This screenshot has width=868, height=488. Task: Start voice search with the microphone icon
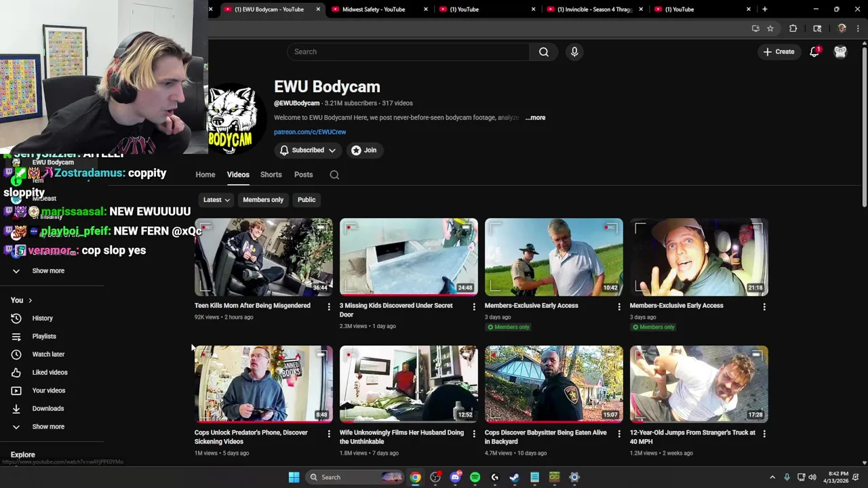tap(574, 52)
